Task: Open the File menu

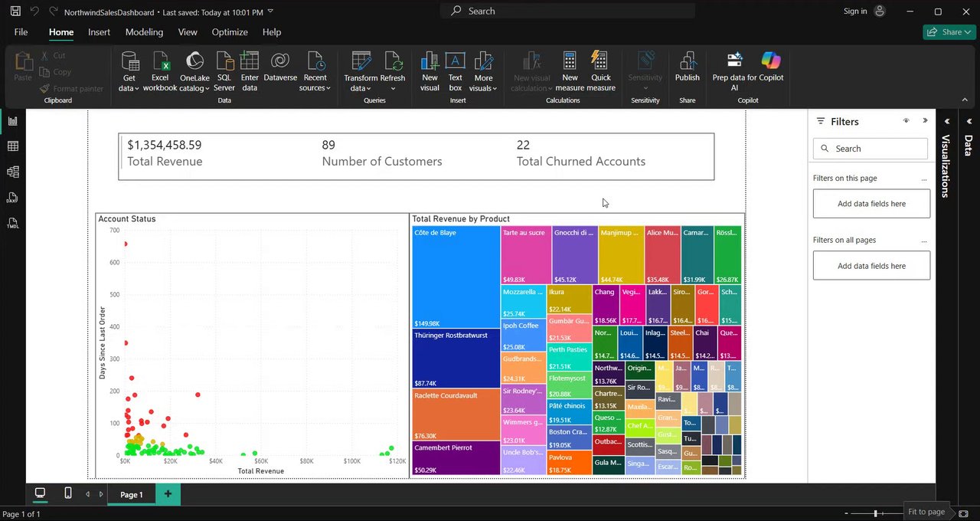Action: (x=21, y=32)
